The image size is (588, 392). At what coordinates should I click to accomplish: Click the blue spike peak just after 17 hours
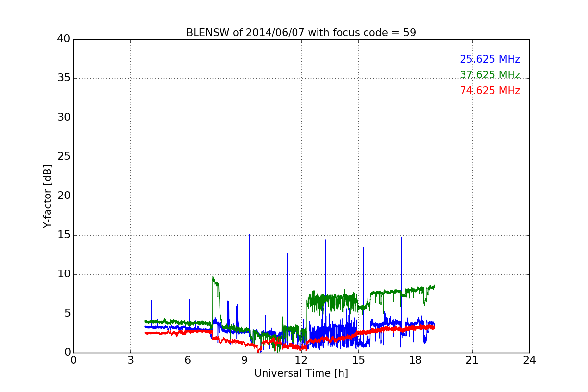401,238
